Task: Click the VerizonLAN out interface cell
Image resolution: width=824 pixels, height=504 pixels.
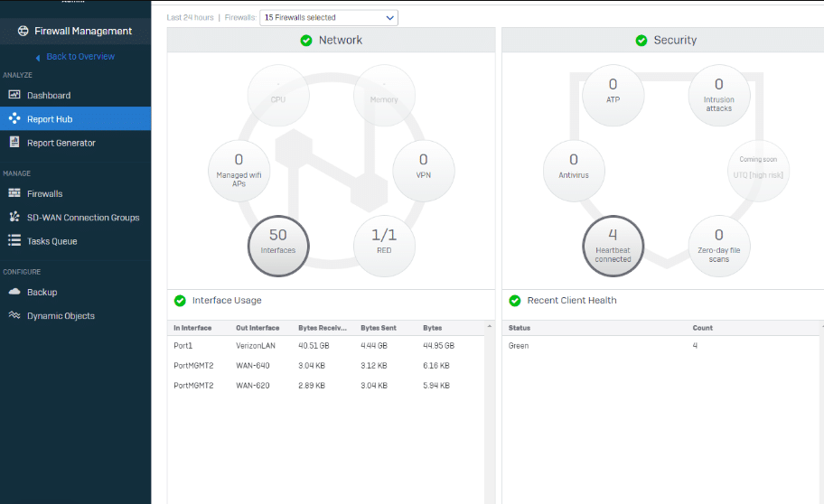Action: [x=256, y=346]
